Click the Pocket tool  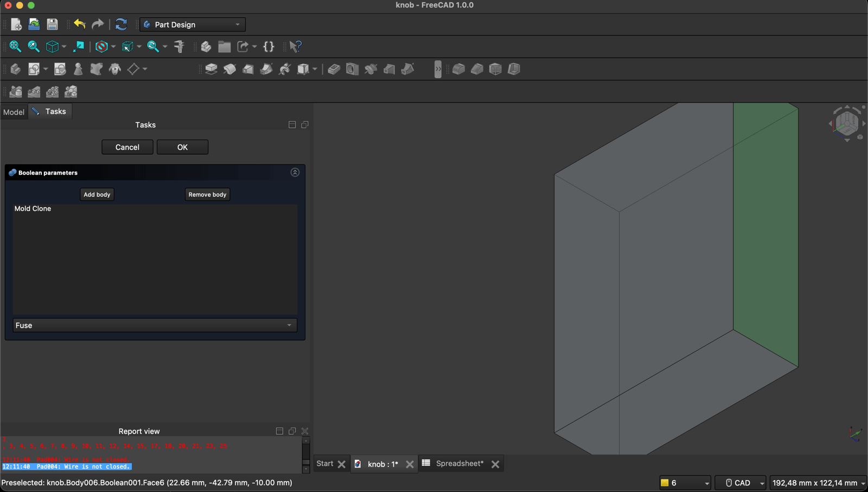(334, 69)
